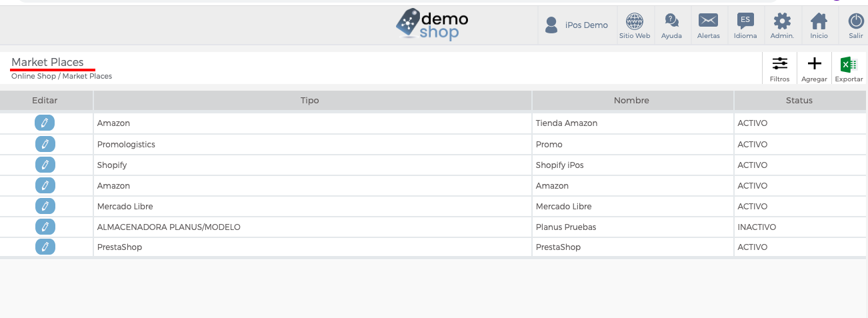Select the Tienda Amazon name cell
The height and width of the screenshot is (318, 868).
(633, 123)
